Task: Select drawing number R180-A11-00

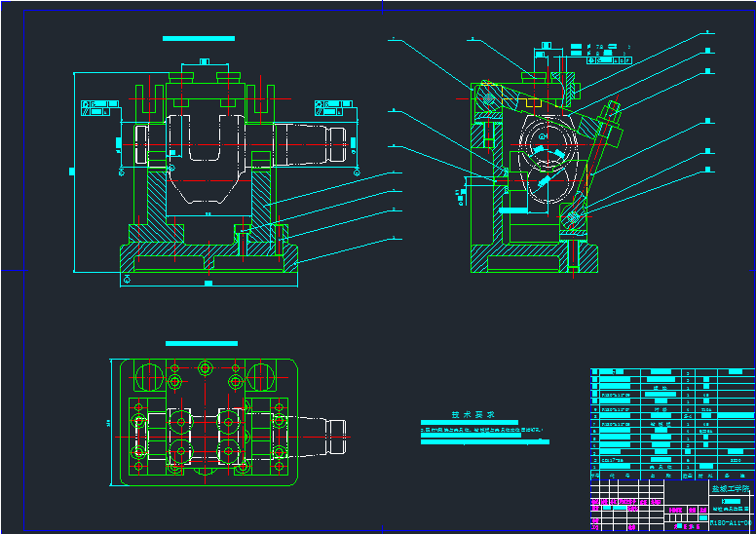Action: [x=731, y=522]
